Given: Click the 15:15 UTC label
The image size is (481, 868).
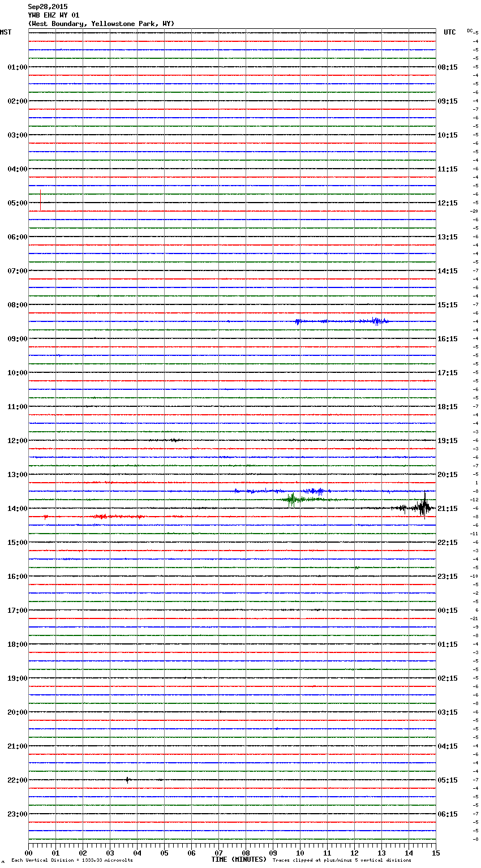Looking at the screenshot, I should coord(448,305).
